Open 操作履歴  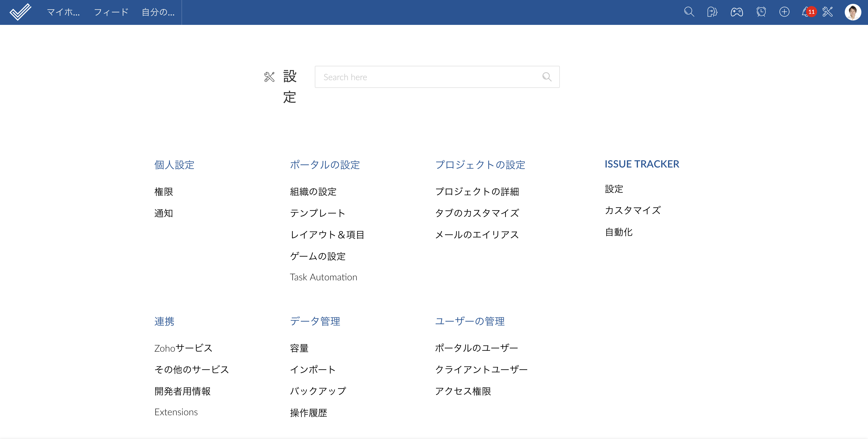point(308,412)
